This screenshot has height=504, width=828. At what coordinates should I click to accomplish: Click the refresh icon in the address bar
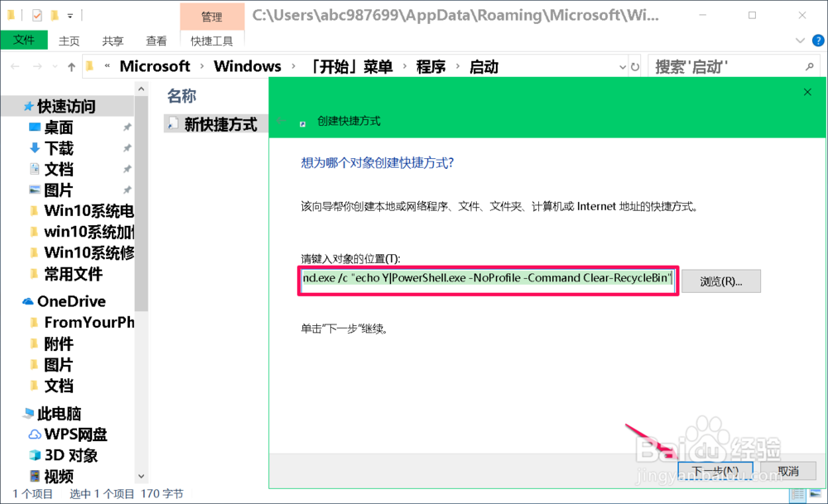[x=633, y=65]
